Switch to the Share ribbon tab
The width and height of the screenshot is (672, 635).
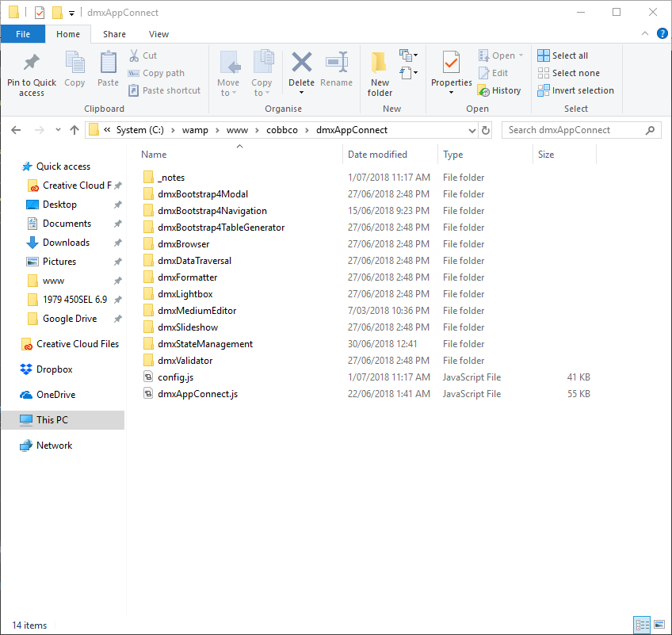(114, 34)
